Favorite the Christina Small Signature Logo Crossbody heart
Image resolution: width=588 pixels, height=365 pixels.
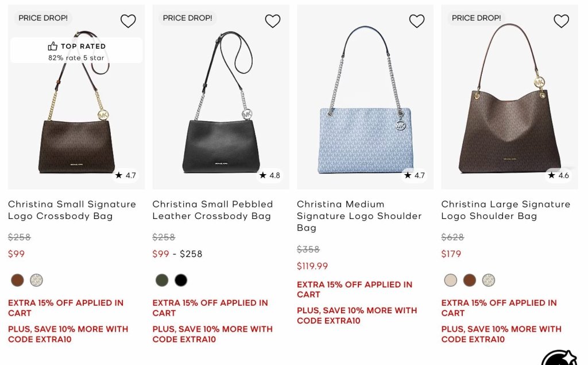click(128, 21)
